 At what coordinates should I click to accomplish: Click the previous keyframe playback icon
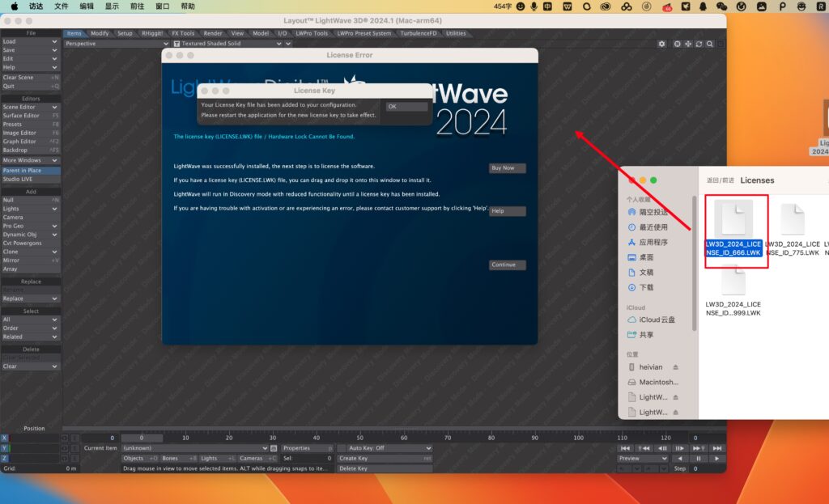644,448
